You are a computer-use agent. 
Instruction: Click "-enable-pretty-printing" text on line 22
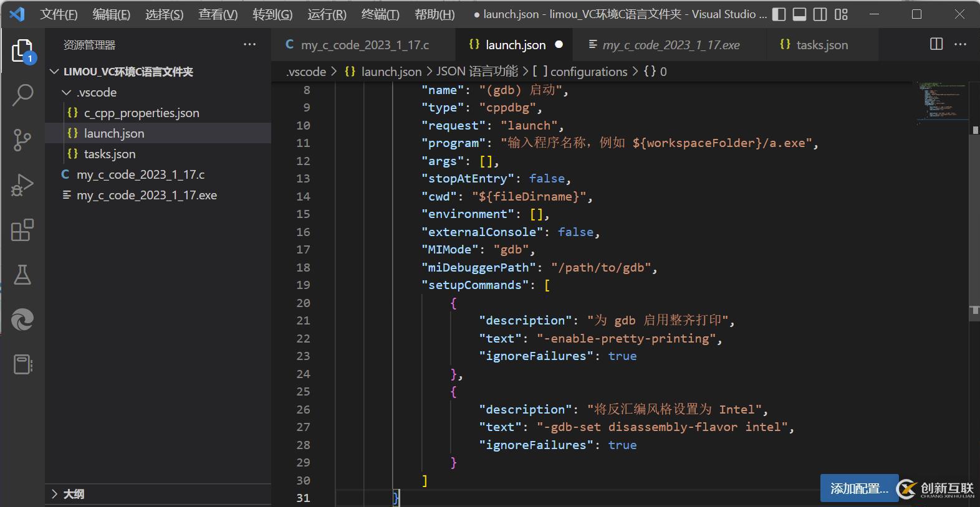pyautogui.click(x=627, y=338)
